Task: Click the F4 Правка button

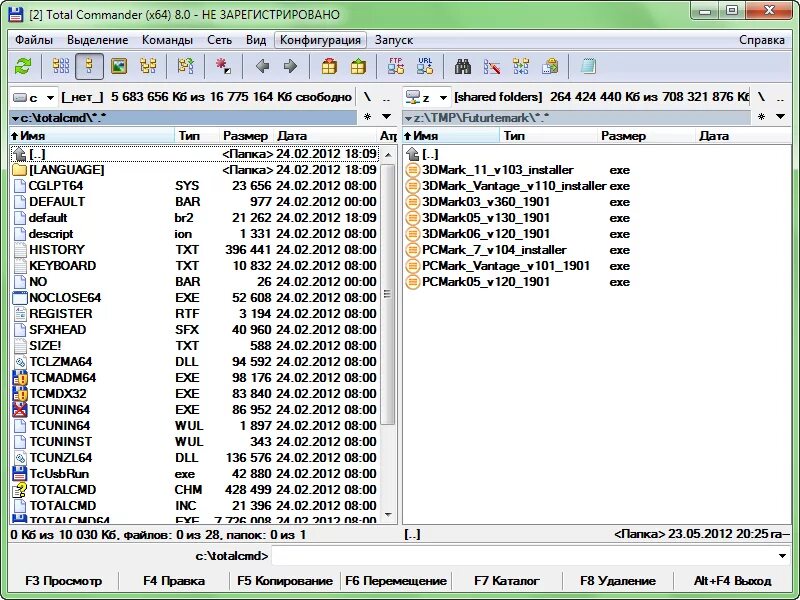Action: [x=174, y=581]
